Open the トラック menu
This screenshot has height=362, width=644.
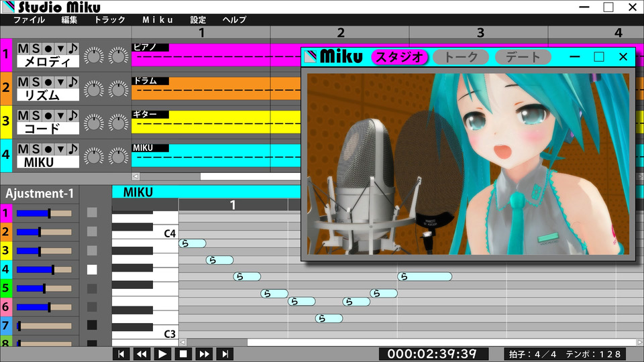click(109, 19)
